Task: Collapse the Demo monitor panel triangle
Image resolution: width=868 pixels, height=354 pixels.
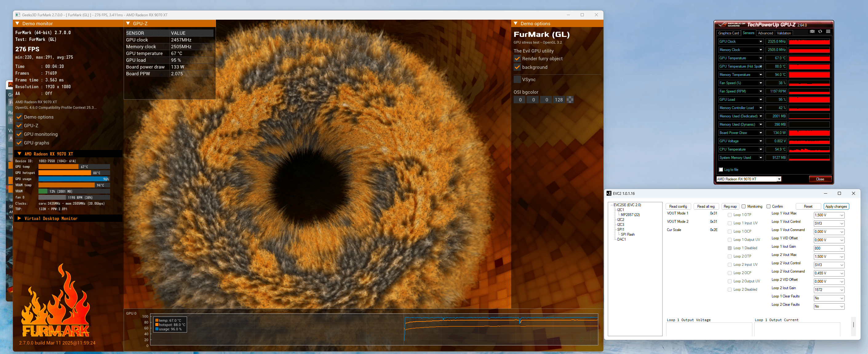Action: coord(18,24)
